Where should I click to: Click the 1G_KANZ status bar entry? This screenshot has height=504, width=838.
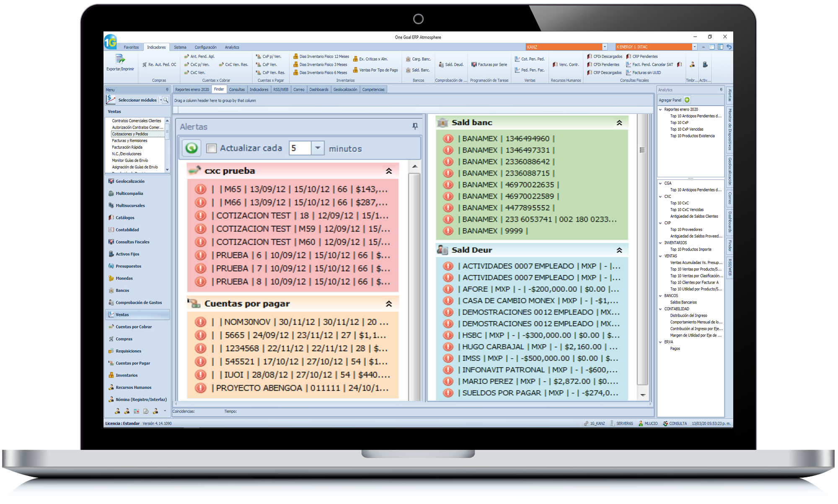click(x=595, y=424)
